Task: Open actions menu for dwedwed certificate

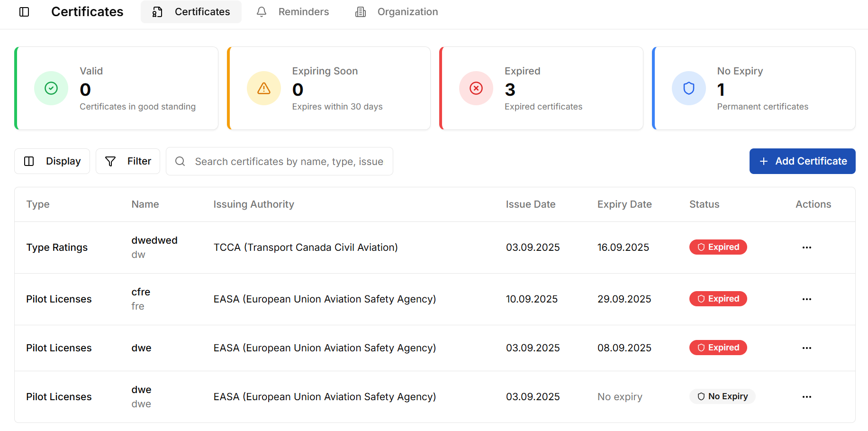Action: 807,247
